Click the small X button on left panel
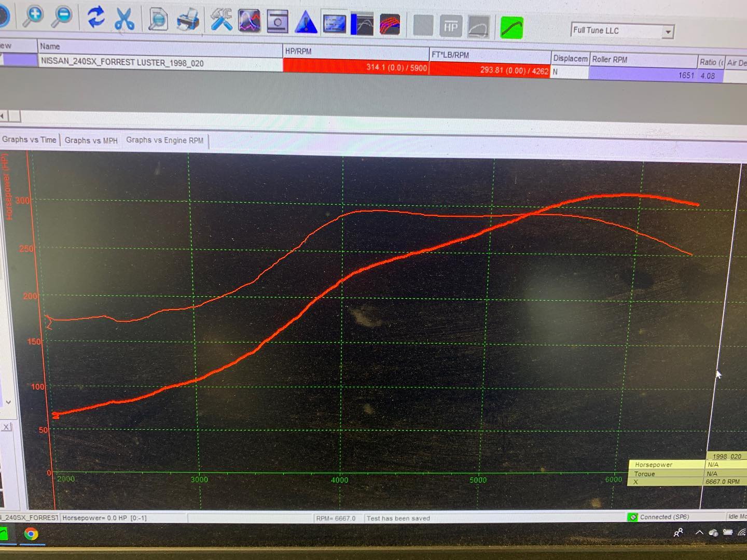This screenshot has height=560, width=747. [x=6, y=427]
